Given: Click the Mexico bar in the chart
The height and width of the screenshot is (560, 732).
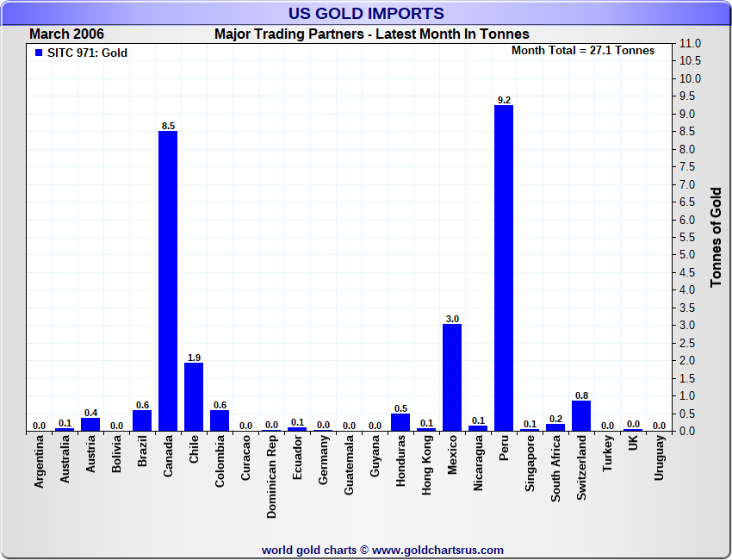Looking at the screenshot, I should 452,377.
